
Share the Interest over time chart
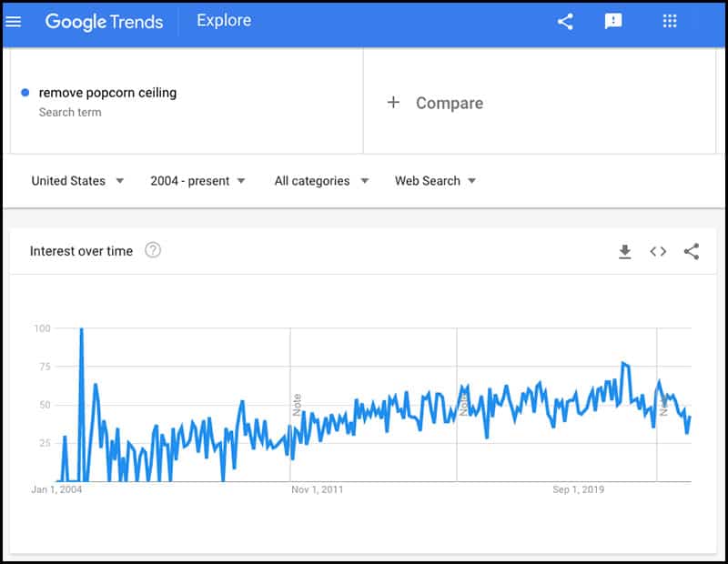point(692,252)
